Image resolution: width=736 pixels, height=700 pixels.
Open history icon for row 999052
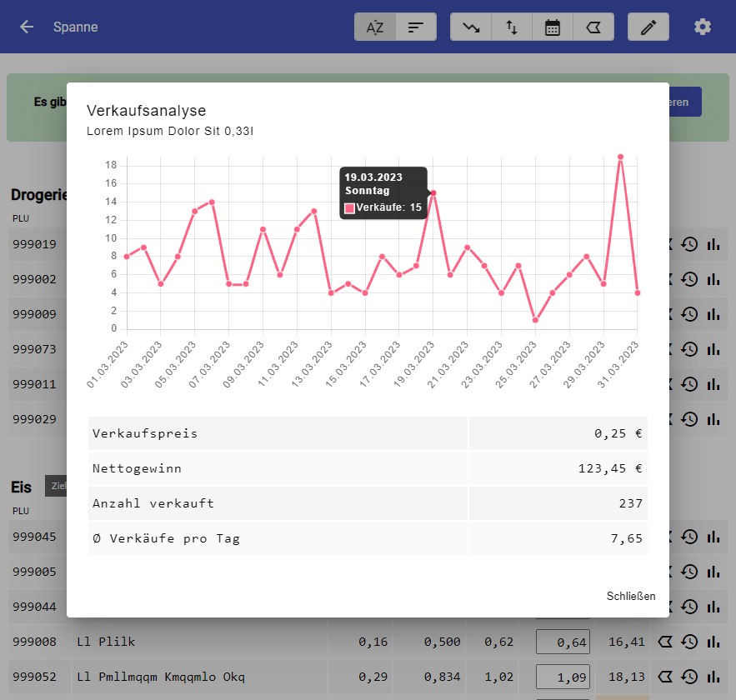pos(689,677)
